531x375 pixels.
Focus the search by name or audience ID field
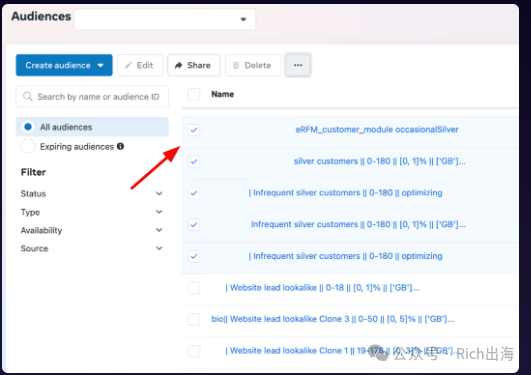[92, 97]
